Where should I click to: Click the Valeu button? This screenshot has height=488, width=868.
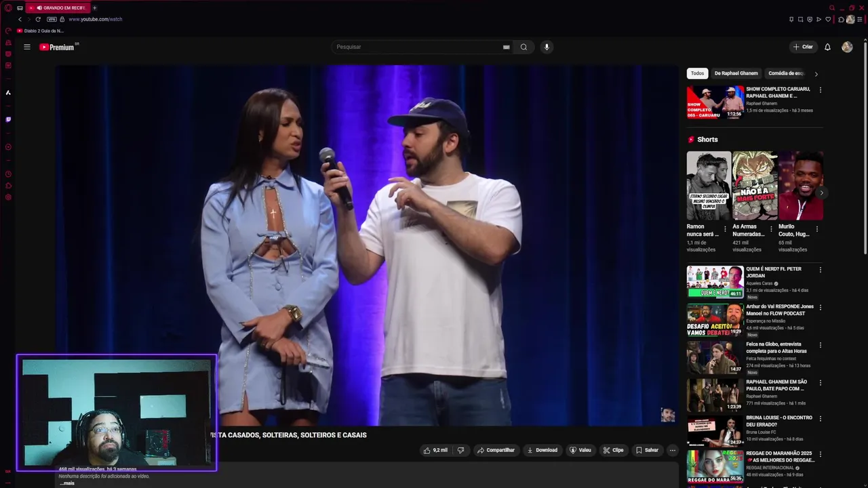click(580, 450)
